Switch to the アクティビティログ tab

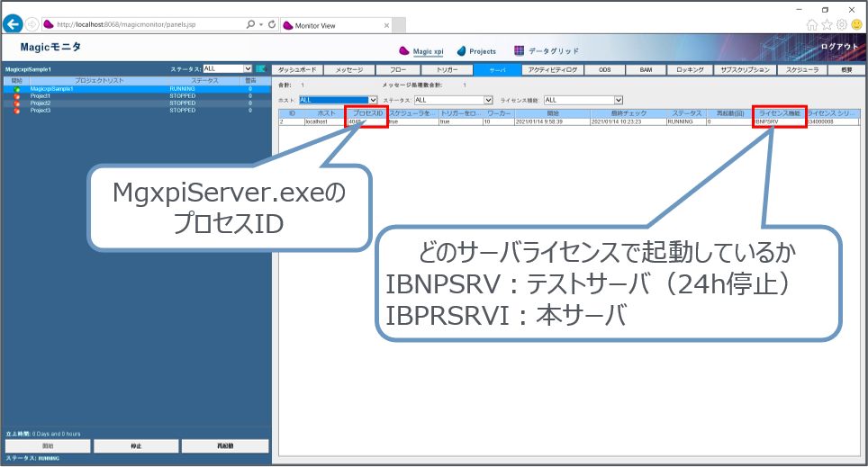[x=553, y=69]
